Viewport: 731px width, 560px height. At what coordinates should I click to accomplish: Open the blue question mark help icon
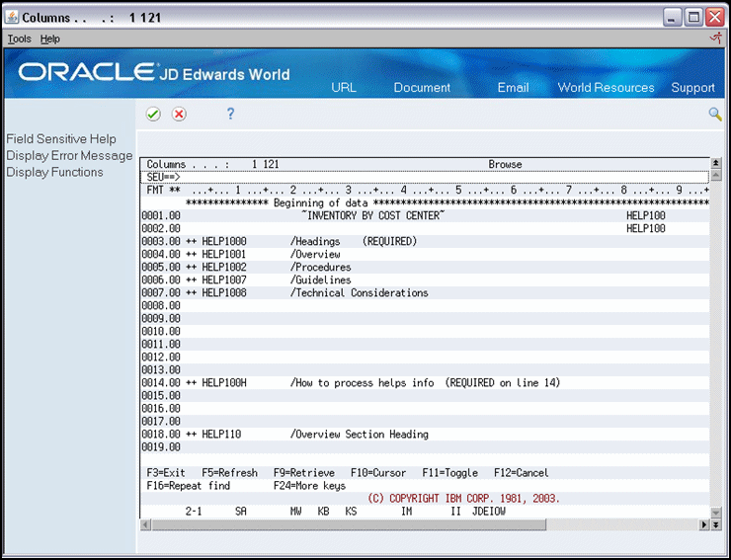pos(230,114)
